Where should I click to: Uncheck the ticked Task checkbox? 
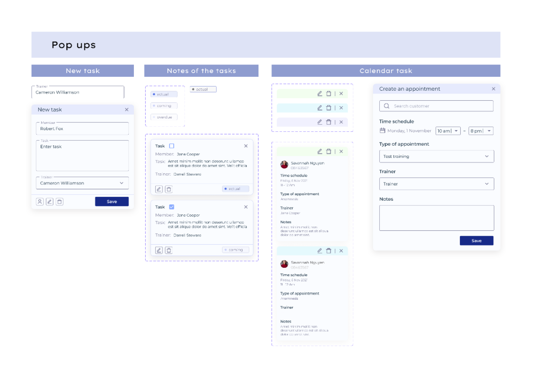(x=172, y=207)
